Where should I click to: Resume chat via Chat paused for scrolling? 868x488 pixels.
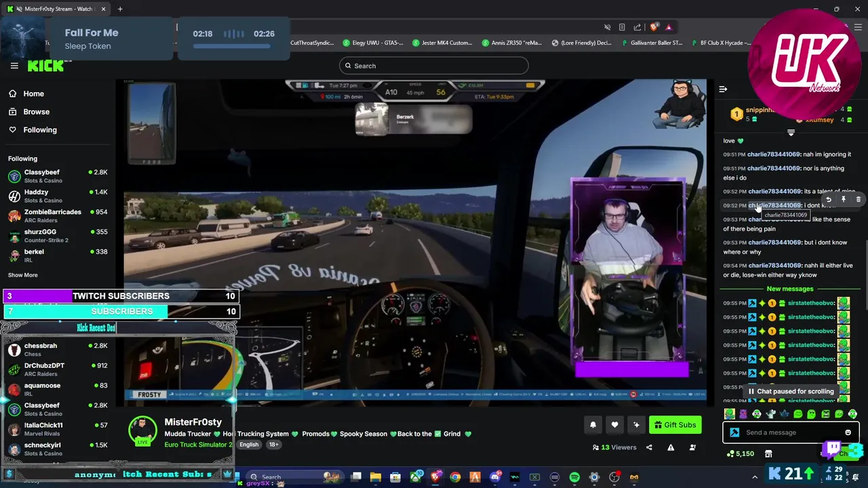(790, 391)
